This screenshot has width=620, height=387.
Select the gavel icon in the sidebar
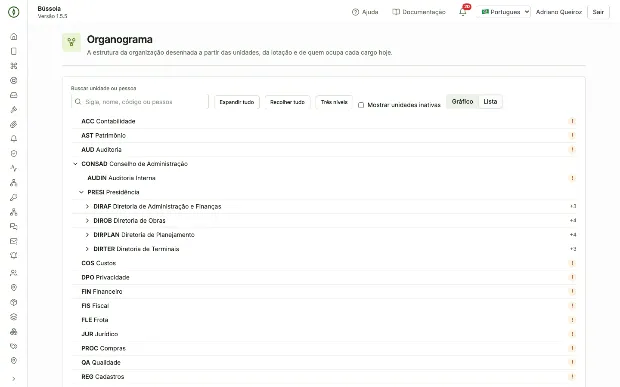tap(13, 109)
